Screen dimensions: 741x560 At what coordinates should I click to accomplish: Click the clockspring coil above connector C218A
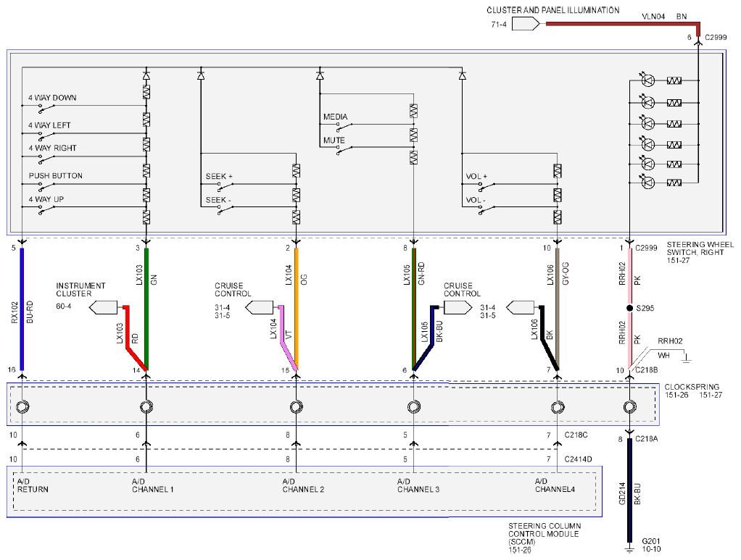[629, 406]
